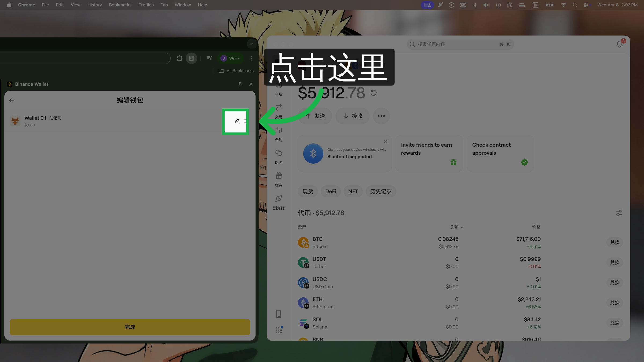Pin the Binance Wallet side panel

(x=240, y=84)
